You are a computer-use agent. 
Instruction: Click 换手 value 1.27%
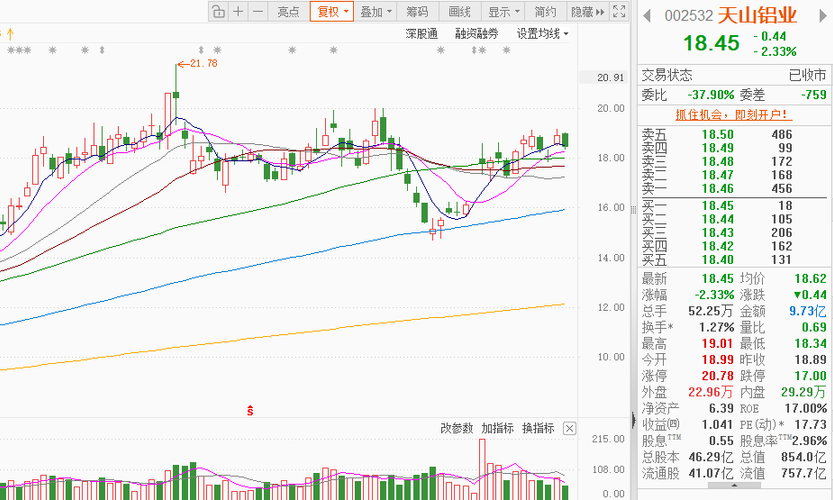717,327
